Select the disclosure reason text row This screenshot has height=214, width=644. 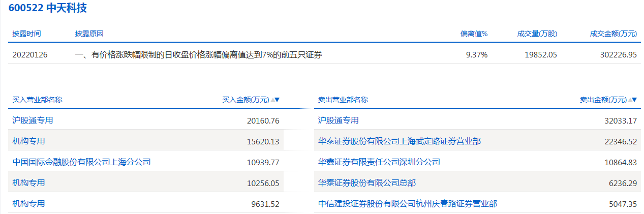coord(198,54)
